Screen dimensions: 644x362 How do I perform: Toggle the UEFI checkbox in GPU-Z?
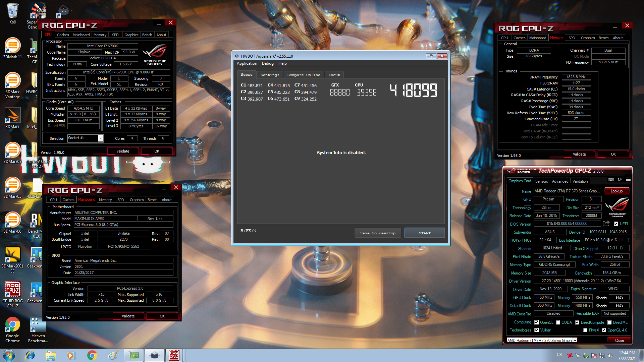pyautogui.click(x=616, y=224)
